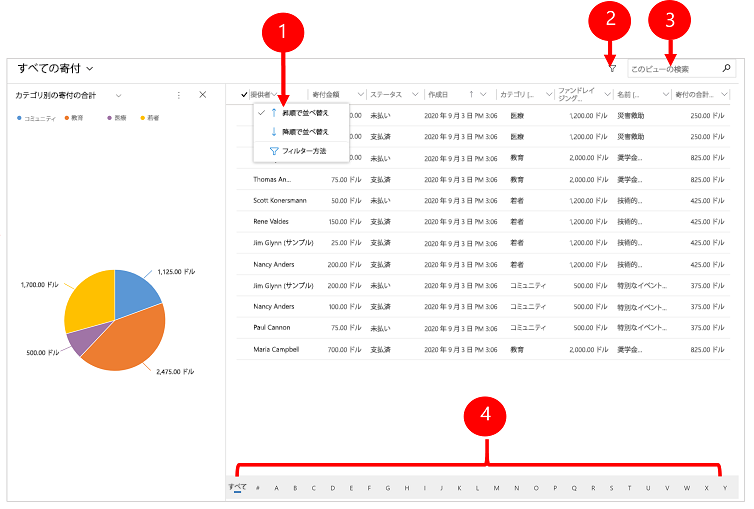The height and width of the screenshot is (509, 754).
Task: Choose 昇順で並べ替え menu option
Action: click(301, 112)
